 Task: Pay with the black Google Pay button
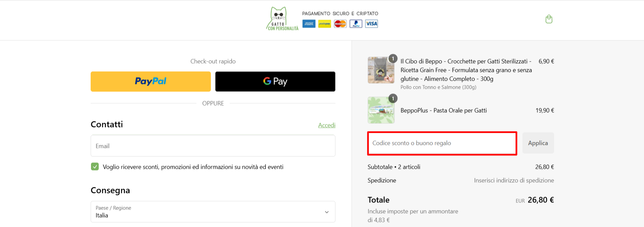275,81
